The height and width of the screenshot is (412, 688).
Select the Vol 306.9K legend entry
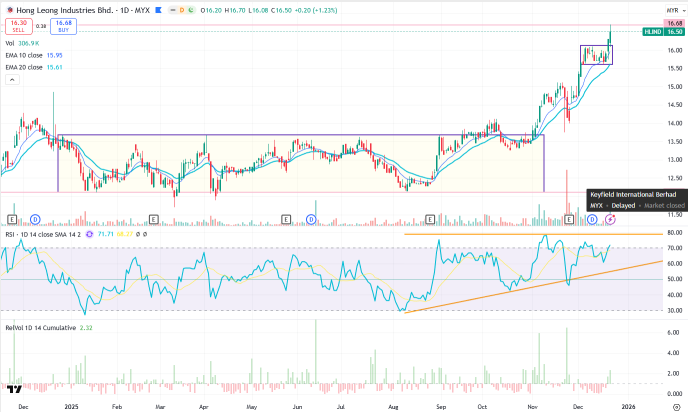22,43
